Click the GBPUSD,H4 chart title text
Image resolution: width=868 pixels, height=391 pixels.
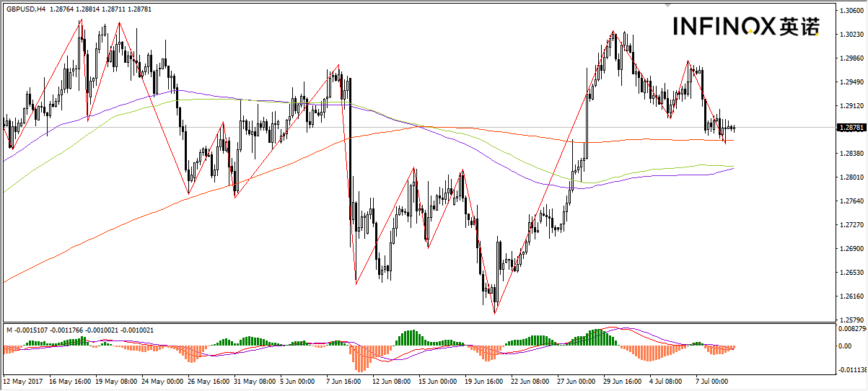pyautogui.click(x=25, y=8)
